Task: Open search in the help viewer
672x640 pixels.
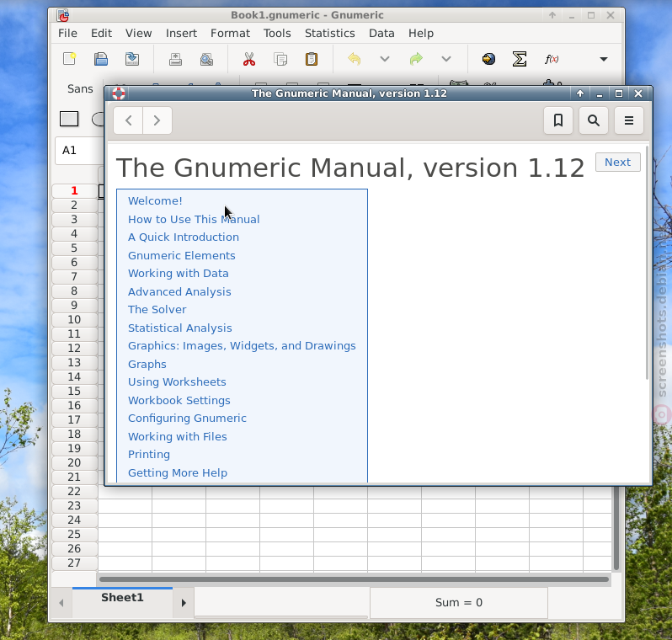Action: (594, 120)
